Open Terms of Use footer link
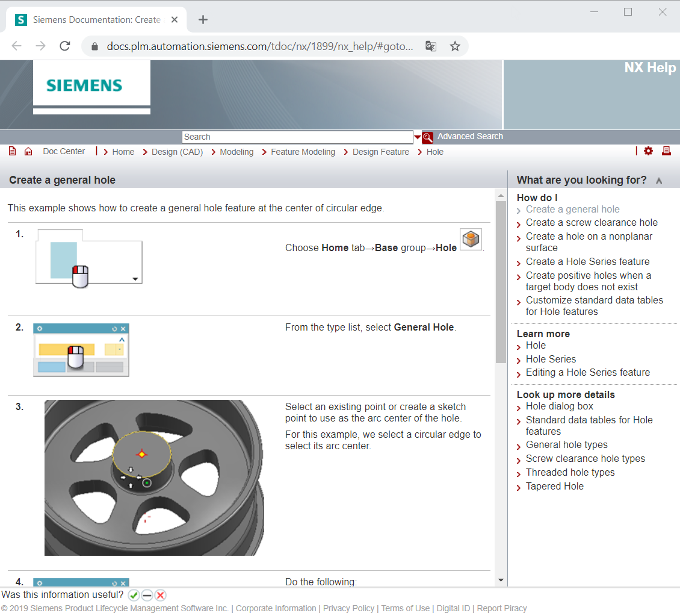Viewport: 680px width, 616px height. pos(406,609)
